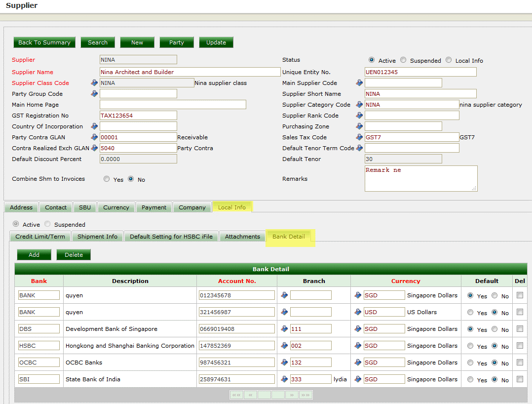Open the Sales Tax Code lookup icon
532x404 pixels.
[x=359, y=137]
